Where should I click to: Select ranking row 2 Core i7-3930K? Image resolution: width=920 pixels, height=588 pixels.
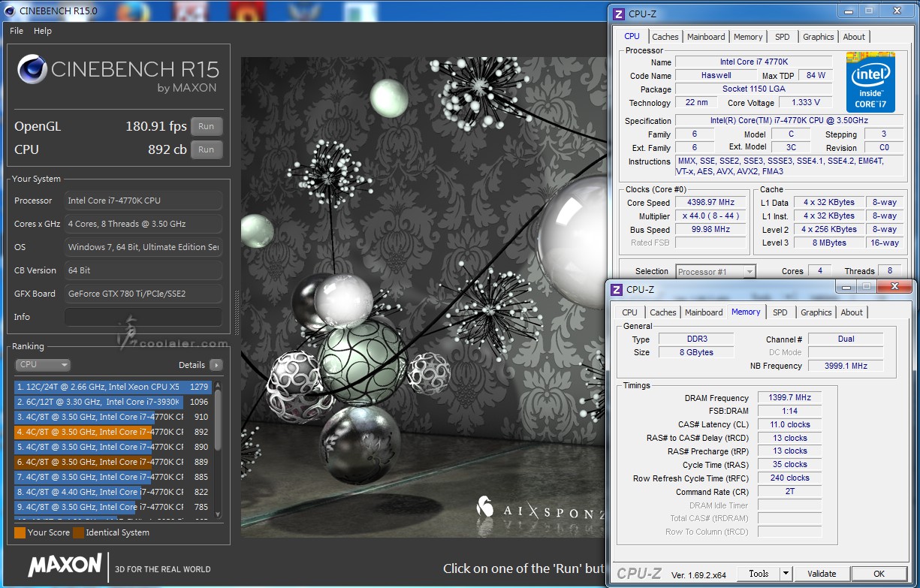tap(113, 402)
